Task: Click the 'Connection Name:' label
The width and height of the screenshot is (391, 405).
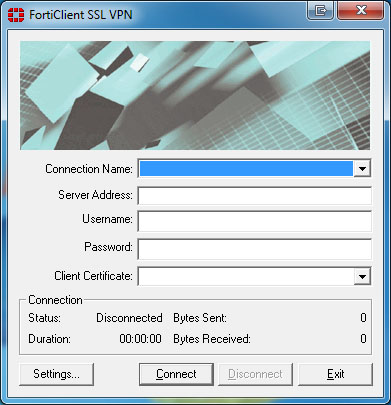Action: click(89, 169)
